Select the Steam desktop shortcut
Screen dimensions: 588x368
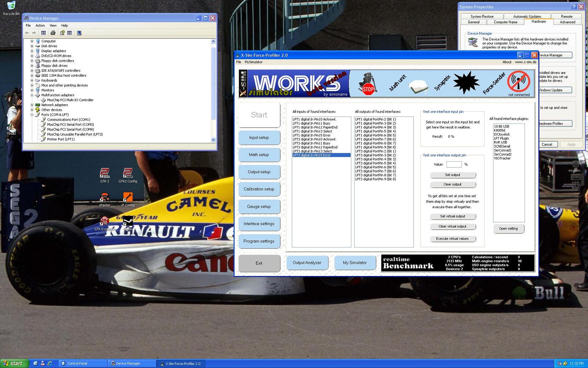[x=128, y=224]
